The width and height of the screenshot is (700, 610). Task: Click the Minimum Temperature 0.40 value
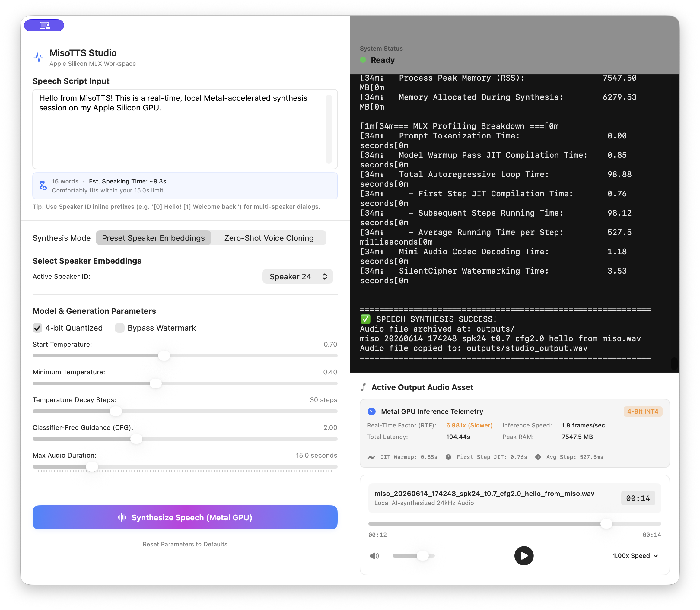[x=330, y=372]
